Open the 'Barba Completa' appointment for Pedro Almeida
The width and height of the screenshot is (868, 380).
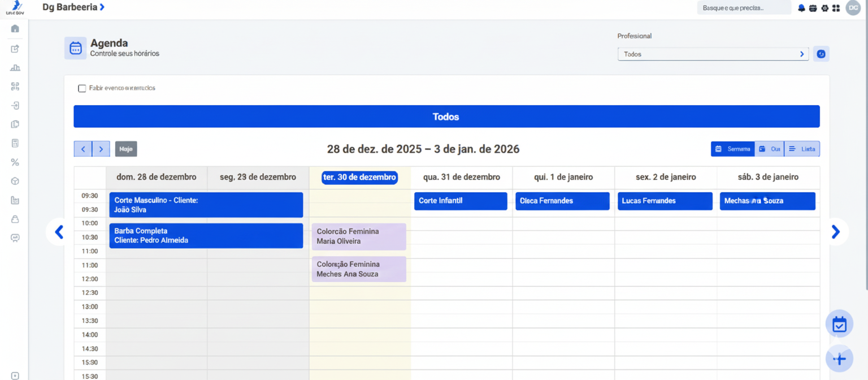[x=206, y=236]
